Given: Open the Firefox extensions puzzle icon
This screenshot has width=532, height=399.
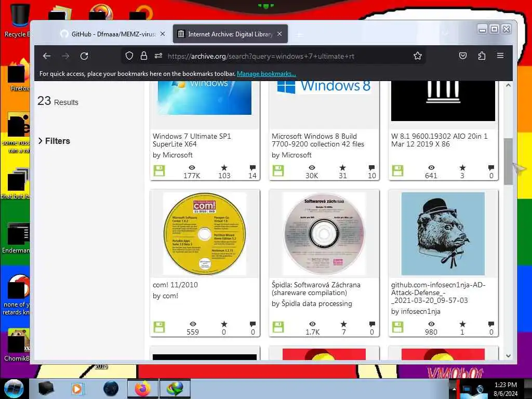Looking at the screenshot, I should [482, 56].
